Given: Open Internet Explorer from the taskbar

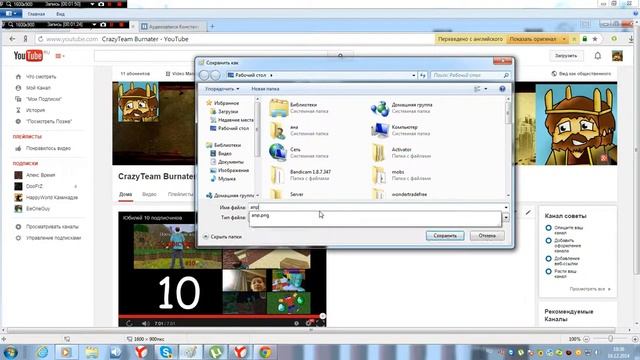Looking at the screenshot, I should (42, 352).
